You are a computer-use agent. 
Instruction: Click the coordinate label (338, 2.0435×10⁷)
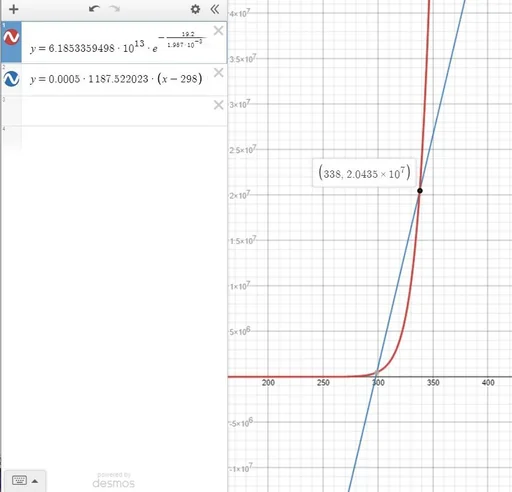click(x=364, y=173)
